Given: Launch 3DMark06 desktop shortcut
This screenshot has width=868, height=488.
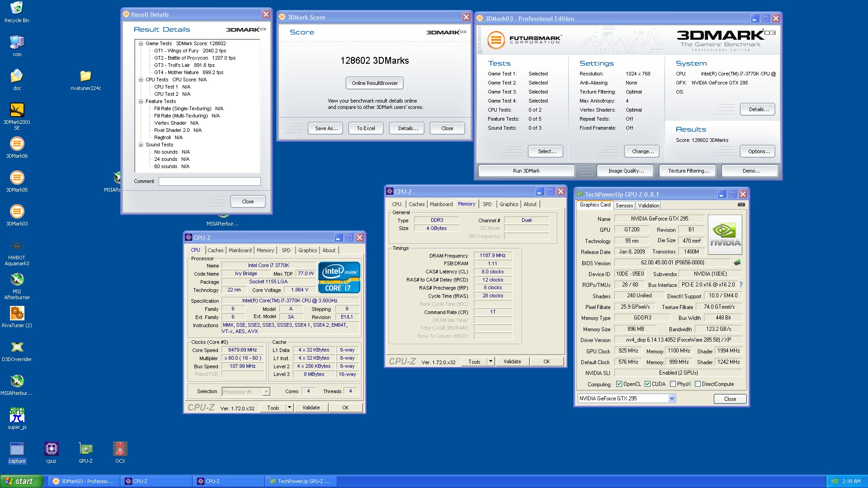Looking at the screenshot, I should 17,148.
